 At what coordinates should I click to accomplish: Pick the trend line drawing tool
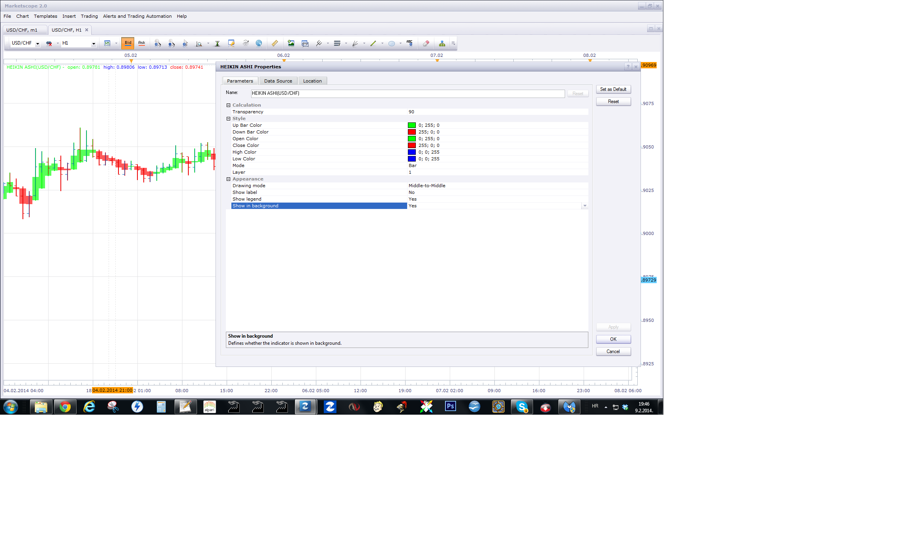pyautogui.click(x=373, y=43)
